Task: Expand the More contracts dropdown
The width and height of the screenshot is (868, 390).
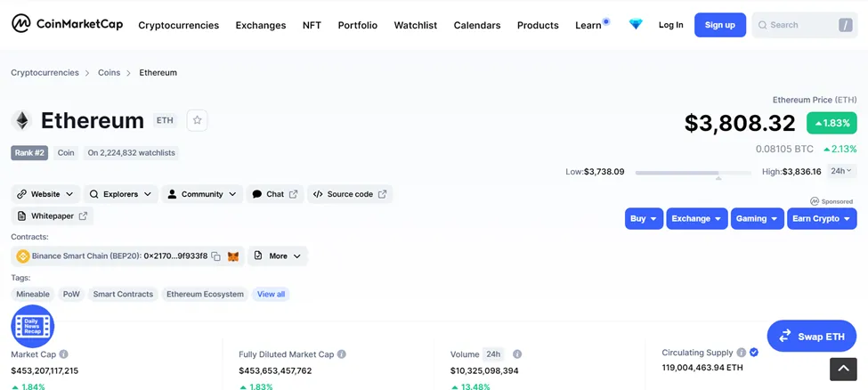Action: pyautogui.click(x=278, y=256)
